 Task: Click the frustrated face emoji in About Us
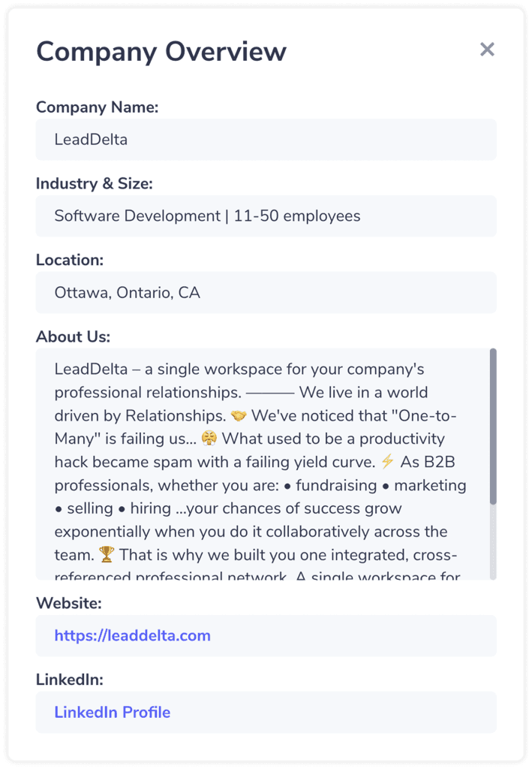209,439
